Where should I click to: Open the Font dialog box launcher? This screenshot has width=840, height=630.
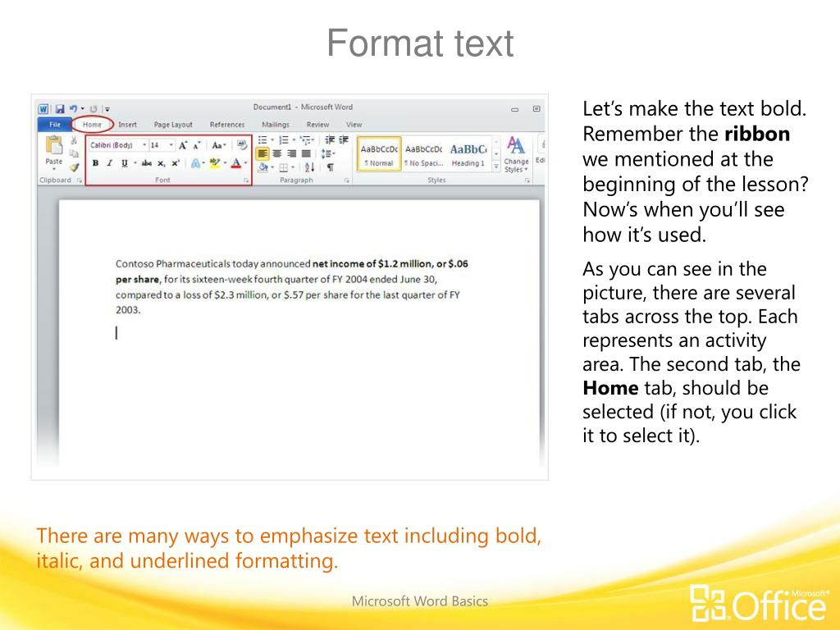click(246, 180)
